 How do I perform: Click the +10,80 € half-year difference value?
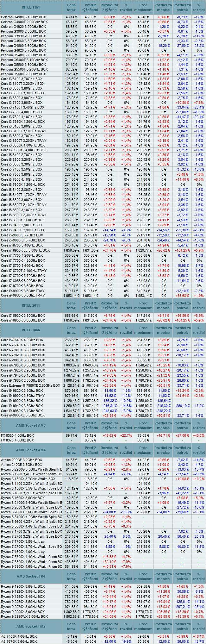click(x=182, y=103)
